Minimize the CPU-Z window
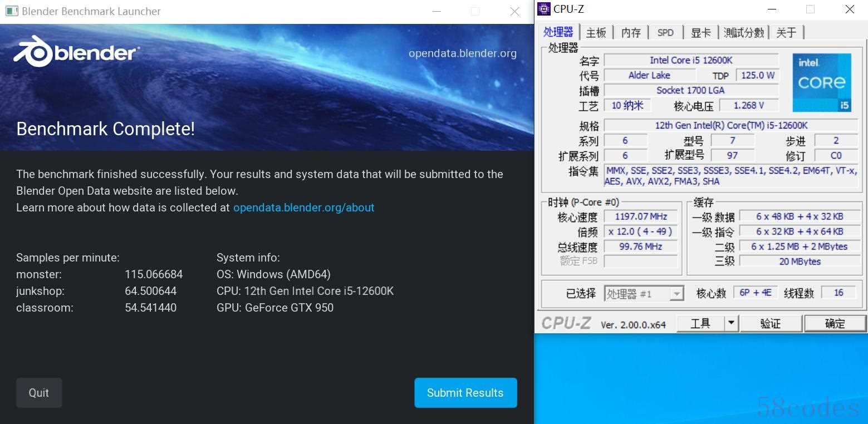The width and height of the screenshot is (868, 424). 771,9
